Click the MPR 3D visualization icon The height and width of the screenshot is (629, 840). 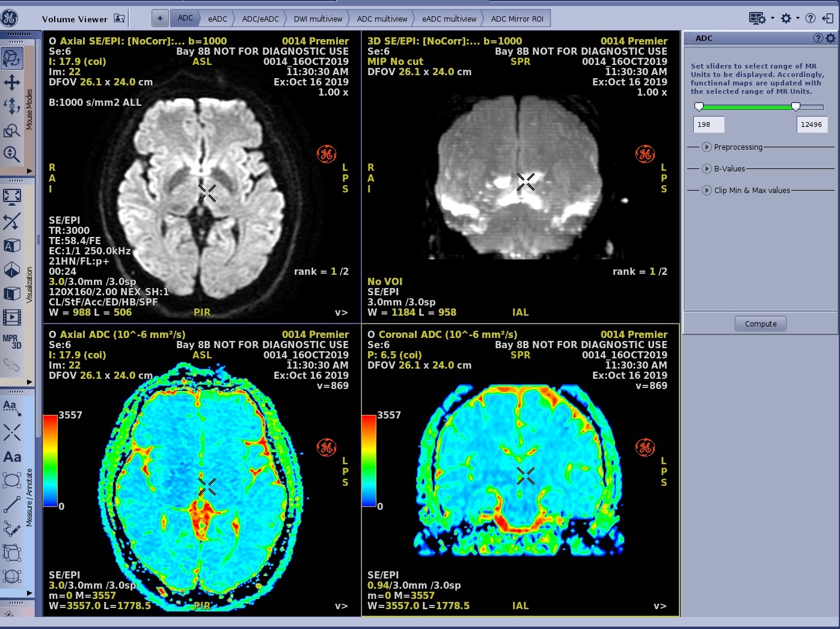(12, 341)
